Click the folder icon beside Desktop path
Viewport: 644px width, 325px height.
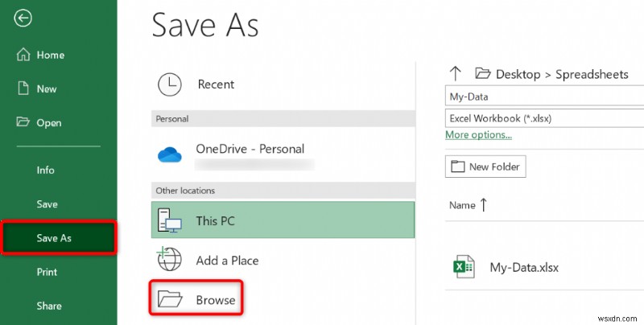tap(483, 73)
